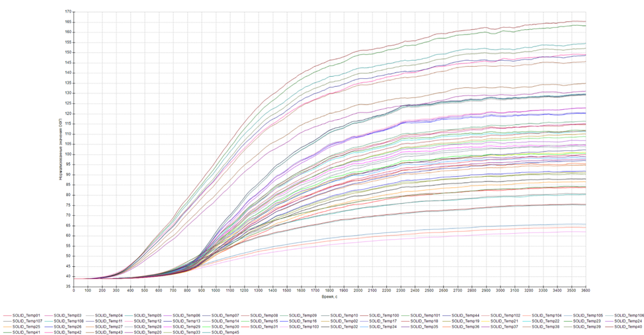This screenshot has height=335, width=644.
Task: Click the SOLID_Temp24 legend entry
Action: [629, 321]
